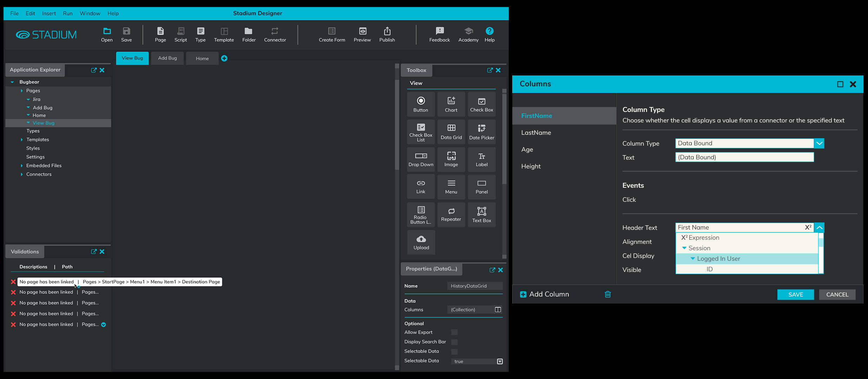Click the Help question mark icon
Viewport: 868px width, 379px height.
489,31
